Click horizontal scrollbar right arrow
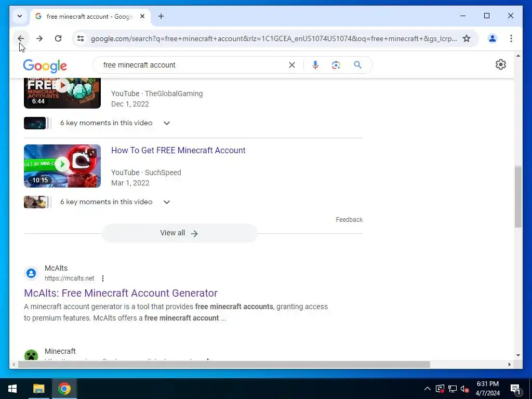Image resolution: width=532 pixels, height=399 pixels. click(x=509, y=364)
